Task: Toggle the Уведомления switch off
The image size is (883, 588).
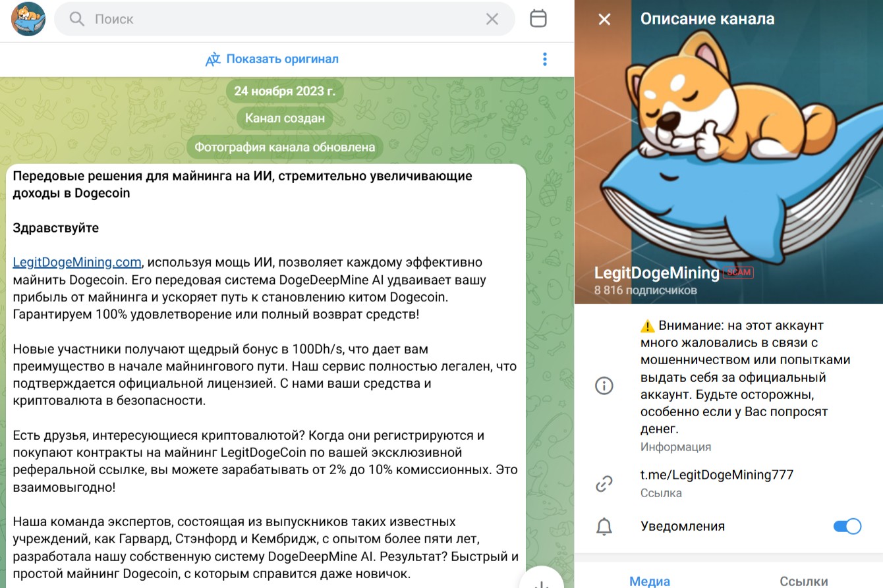Action: (x=847, y=526)
